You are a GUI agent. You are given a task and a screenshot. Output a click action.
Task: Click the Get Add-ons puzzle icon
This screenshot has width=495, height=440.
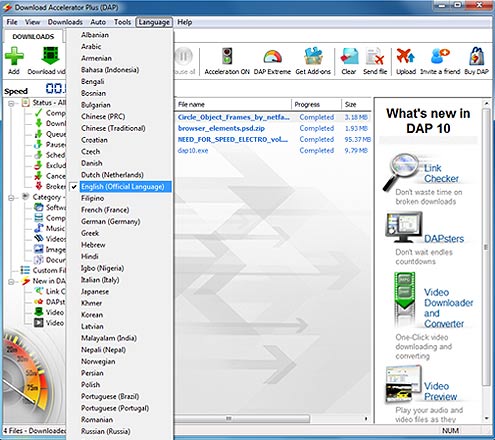(x=313, y=56)
